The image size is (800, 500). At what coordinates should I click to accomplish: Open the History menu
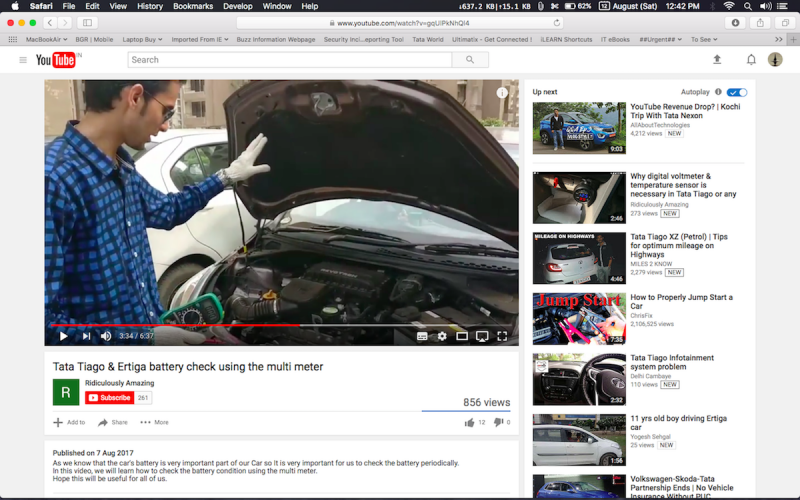[x=149, y=6]
